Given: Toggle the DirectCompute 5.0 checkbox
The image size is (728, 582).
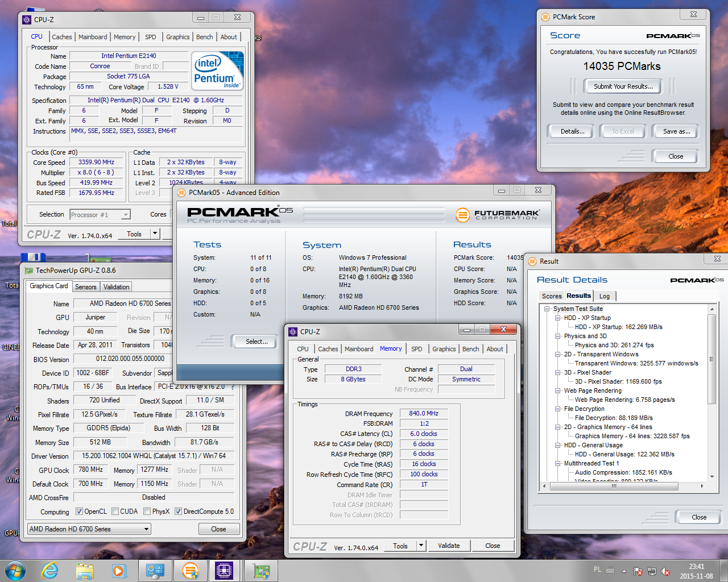Looking at the screenshot, I should click(x=178, y=512).
